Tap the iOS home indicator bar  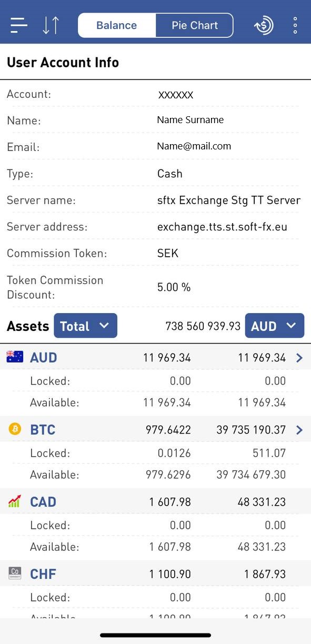pyautogui.click(x=155, y=635)
